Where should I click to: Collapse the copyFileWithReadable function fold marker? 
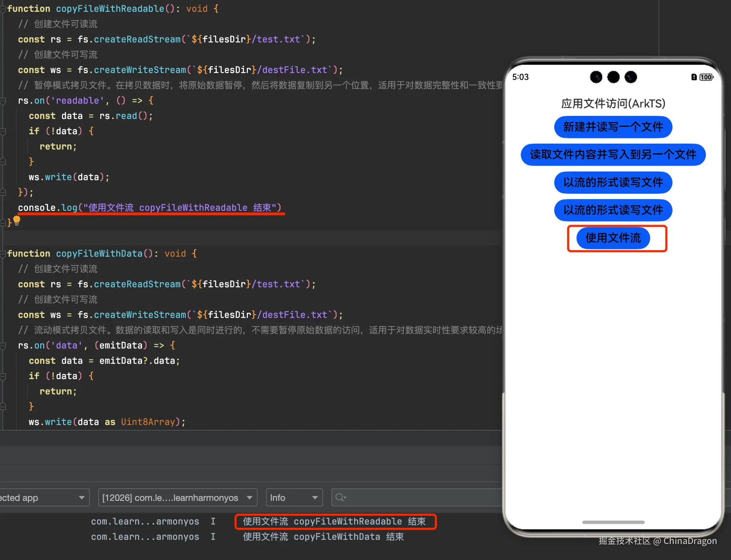(3, 9)
